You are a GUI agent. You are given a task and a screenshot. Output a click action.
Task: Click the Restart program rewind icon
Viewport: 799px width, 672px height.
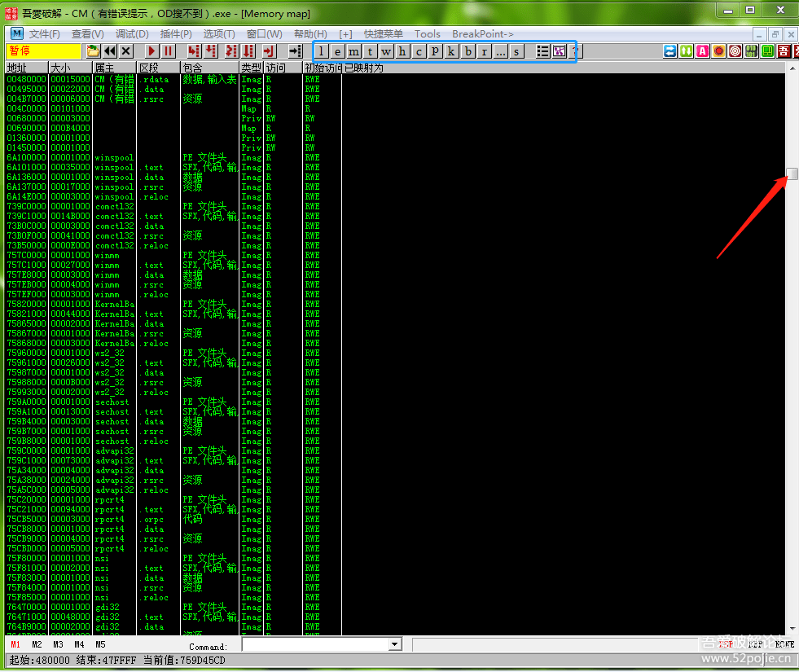tap(110, 51)
